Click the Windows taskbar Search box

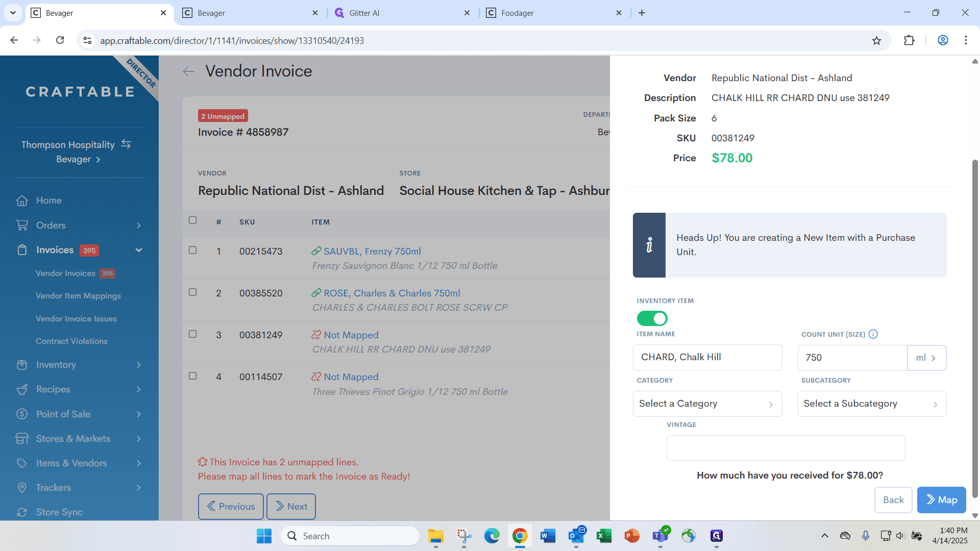pos(350,536)
